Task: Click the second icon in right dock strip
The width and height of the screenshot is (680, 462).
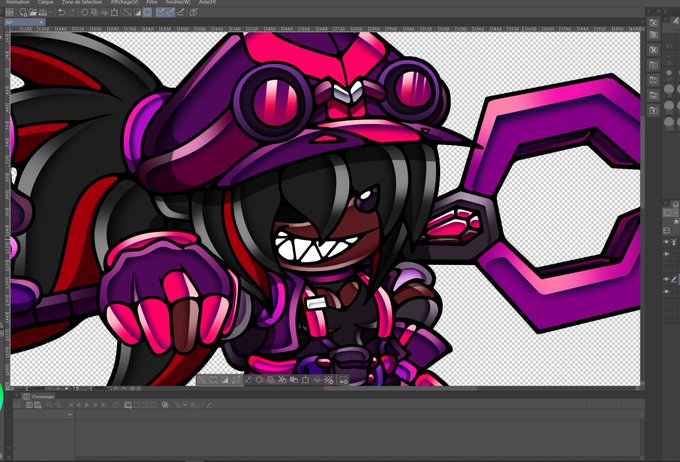Action: pyautogui.click(x=654, y=34)
